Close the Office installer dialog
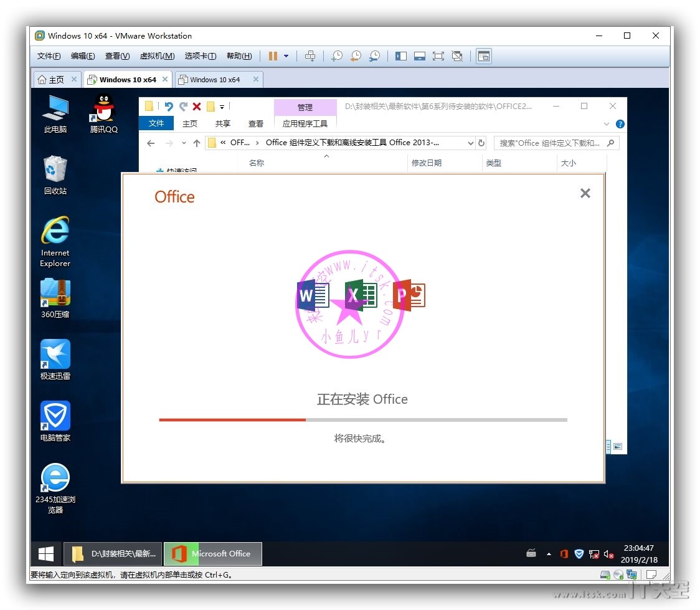The width and height of the screenshot is (700, 610). coord(585,193)
